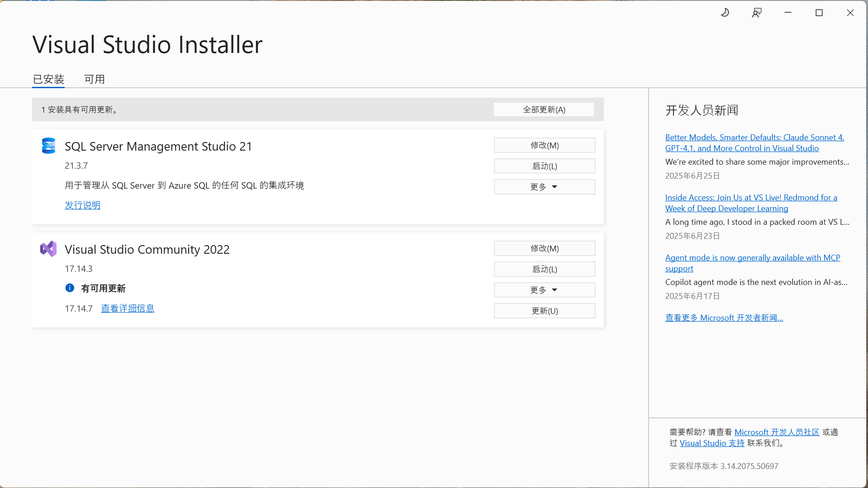Close the Visual Studio Installer window
The width and height of the screenshot is (868, 488).
(850, 13)
